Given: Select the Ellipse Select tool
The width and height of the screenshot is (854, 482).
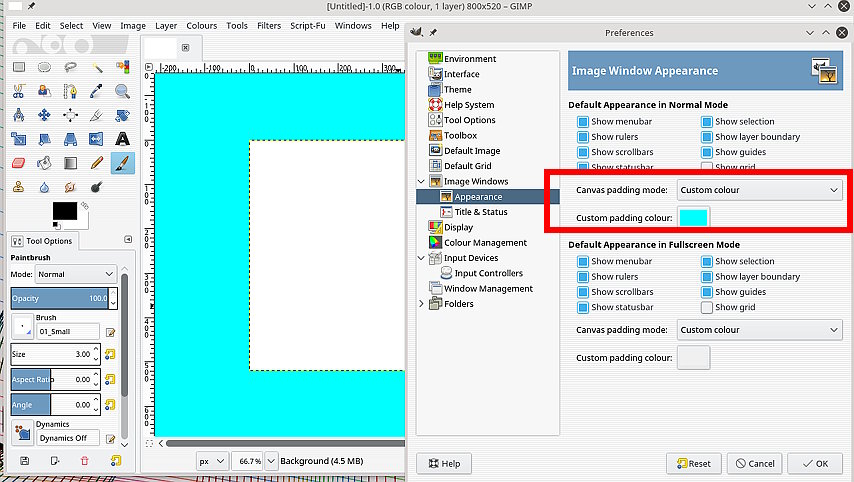Looking at the screenshot, I should [44, 67].
